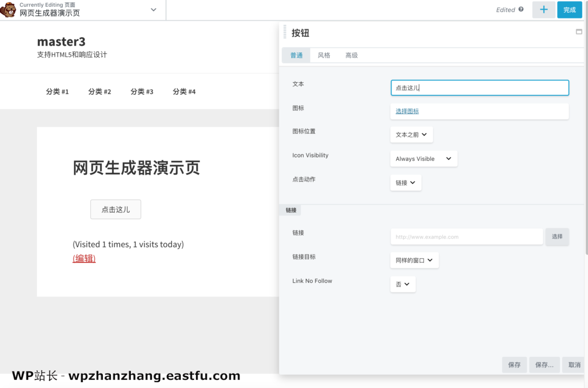Click inside the 文本 input field
Viewport: 588px width, 388px height.
pos(479,87)
